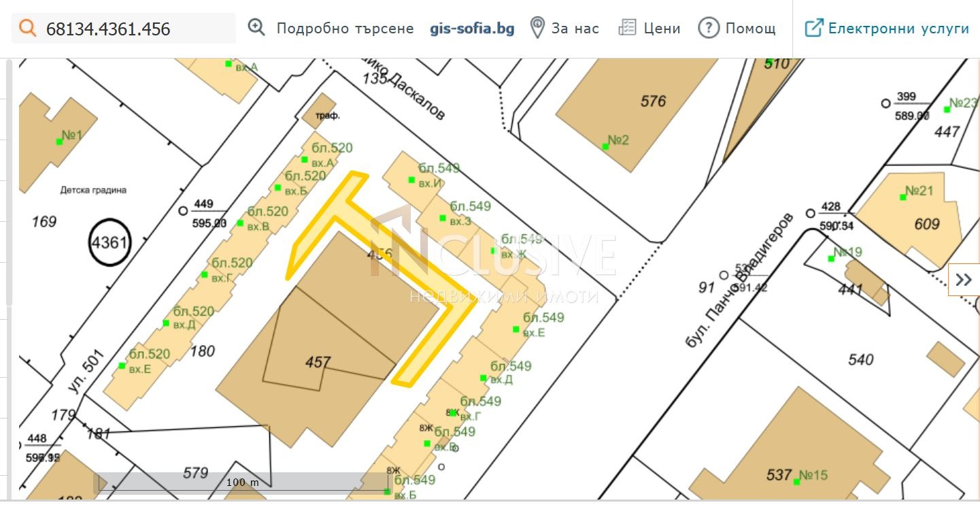Click green marker №2 on building 576
980x505 pixels.
pos(605,146)
